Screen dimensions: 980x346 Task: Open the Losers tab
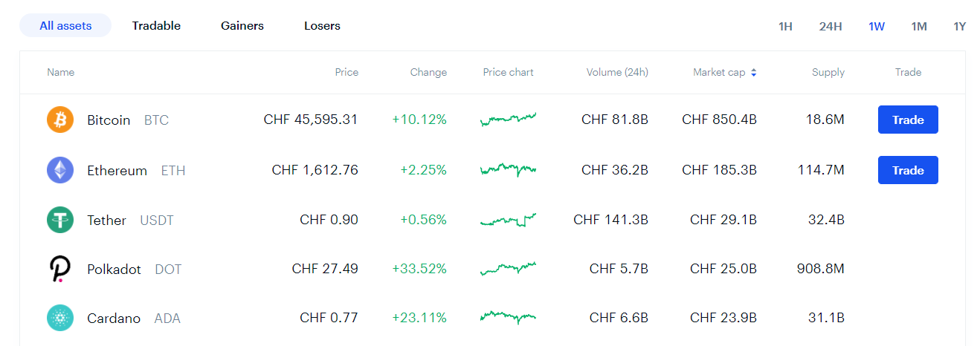322,26
